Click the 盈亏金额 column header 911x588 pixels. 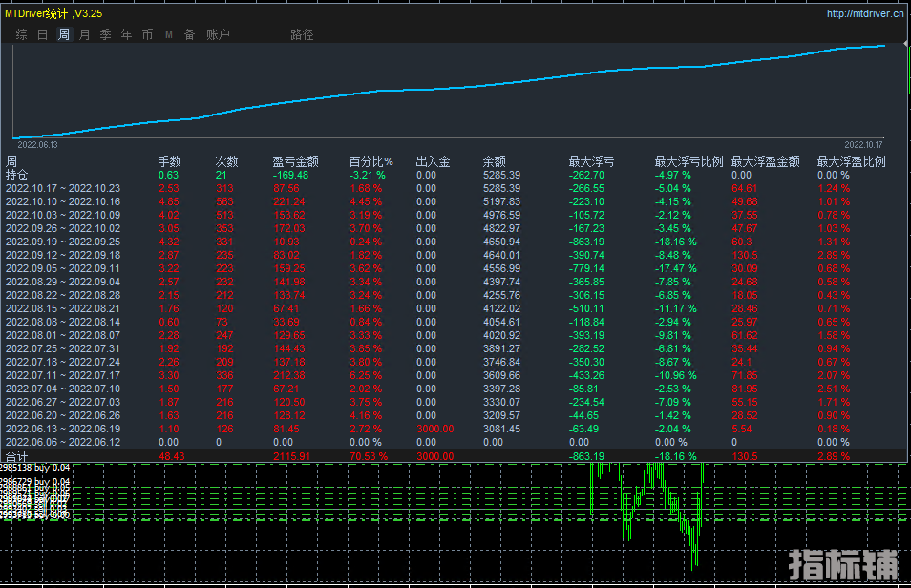click(x=295, y=161)
